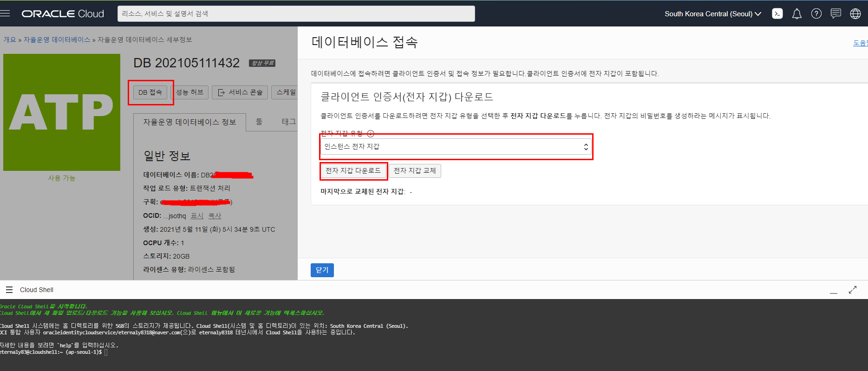This screenshot has height=371, width=868.
Task: Click the DB 접속 button
Action: coord(150,92)
